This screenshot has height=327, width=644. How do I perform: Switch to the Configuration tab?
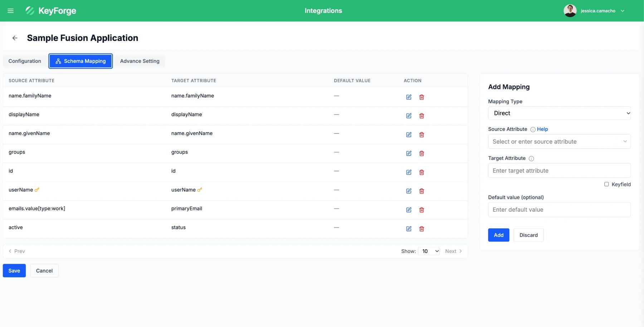pyautogui.click(x=25, y=61)
